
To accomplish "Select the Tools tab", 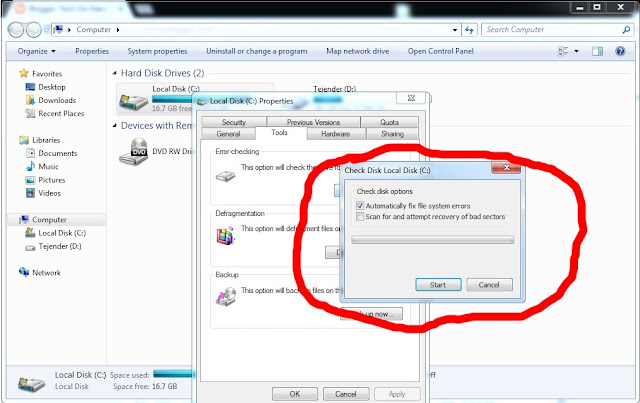I will pyautogui.click(x=280, y=133).
